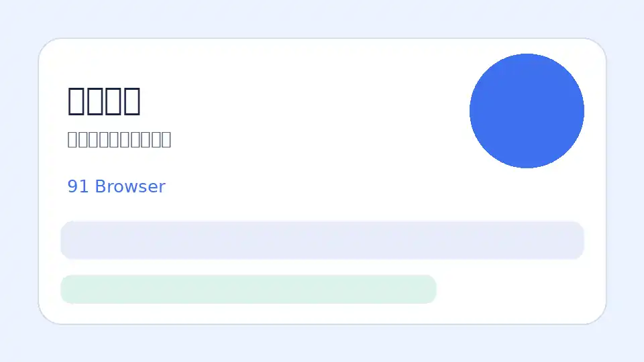Click the blue circle's center
Image resolution: width=644 pixels, height=362 pixels.
527,111
